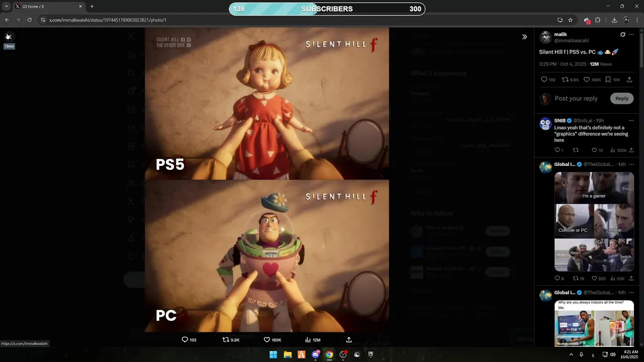Open the tab search dropdown arrow

[x=7, y=7]
